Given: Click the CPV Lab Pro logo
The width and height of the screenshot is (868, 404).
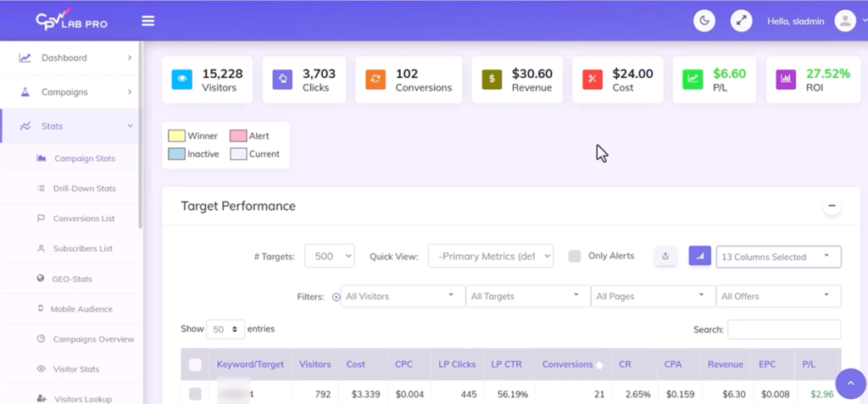Looking at the screenshot, I should click(x=71, y=21).
